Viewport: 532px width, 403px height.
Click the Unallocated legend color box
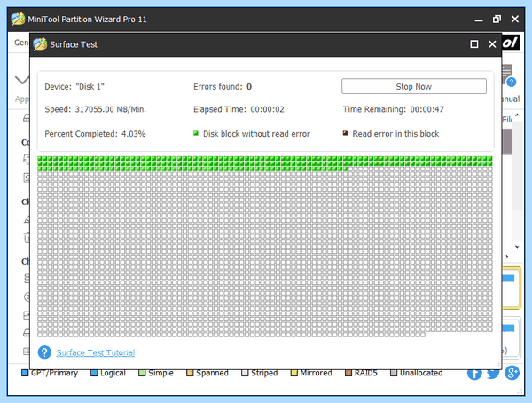pyautogui.click(x=394, y=373)
